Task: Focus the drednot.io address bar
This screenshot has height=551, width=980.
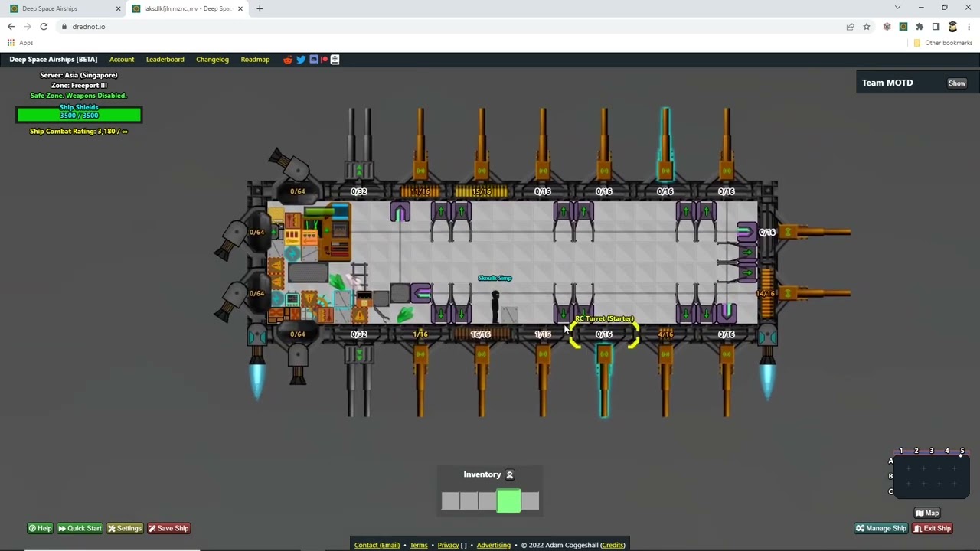Action: tap(452, 27)
